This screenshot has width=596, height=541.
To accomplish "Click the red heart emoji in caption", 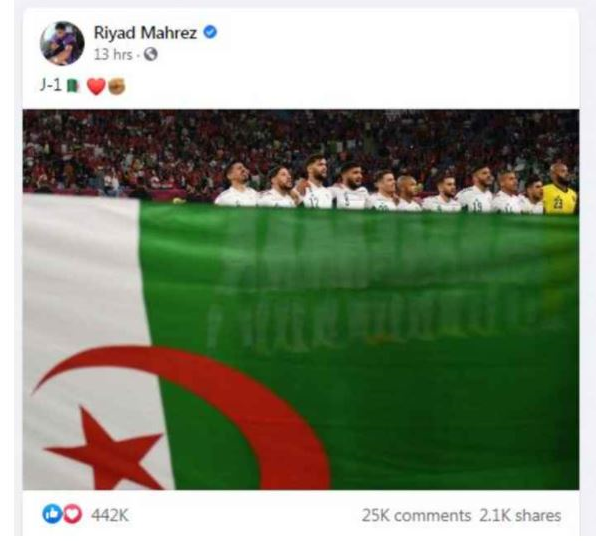I will pyautogui.click(x=96, y=86).
